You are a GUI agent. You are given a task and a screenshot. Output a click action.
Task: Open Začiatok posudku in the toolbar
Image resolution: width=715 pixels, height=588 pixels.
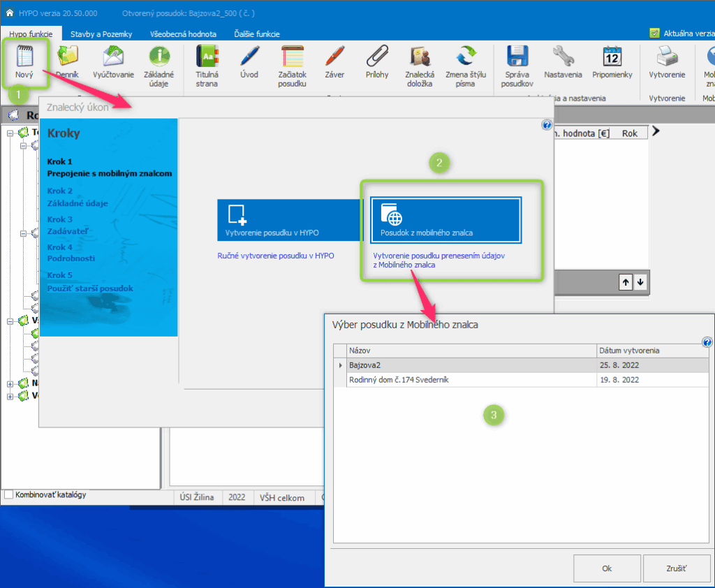(292, 57)
